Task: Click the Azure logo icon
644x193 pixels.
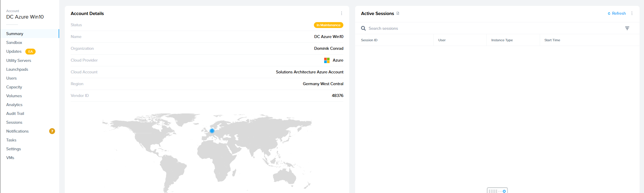Action: tap(327, 60)
